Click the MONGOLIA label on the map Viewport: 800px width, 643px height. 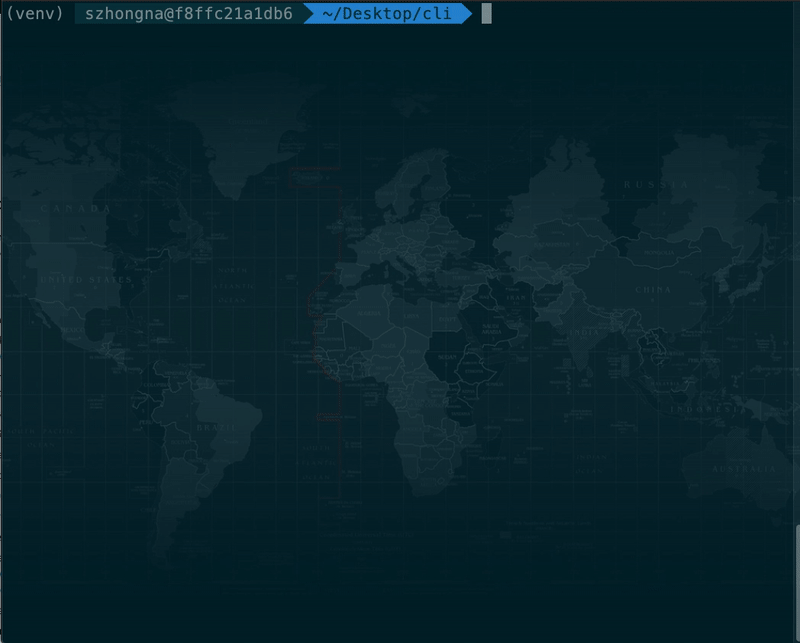click(x=659, y=253)
